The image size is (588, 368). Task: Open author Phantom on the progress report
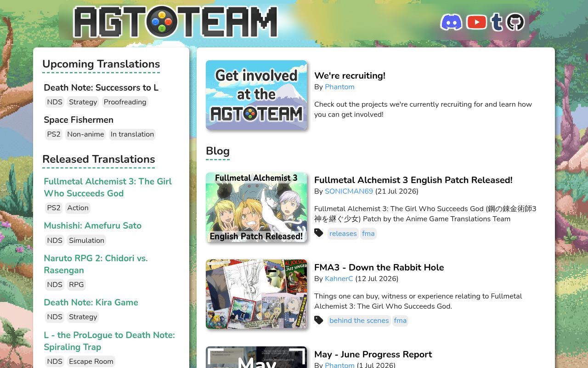(x=339, y=365)
